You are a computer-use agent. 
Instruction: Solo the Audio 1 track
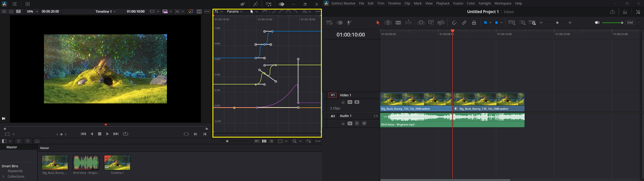pos(357,123)
